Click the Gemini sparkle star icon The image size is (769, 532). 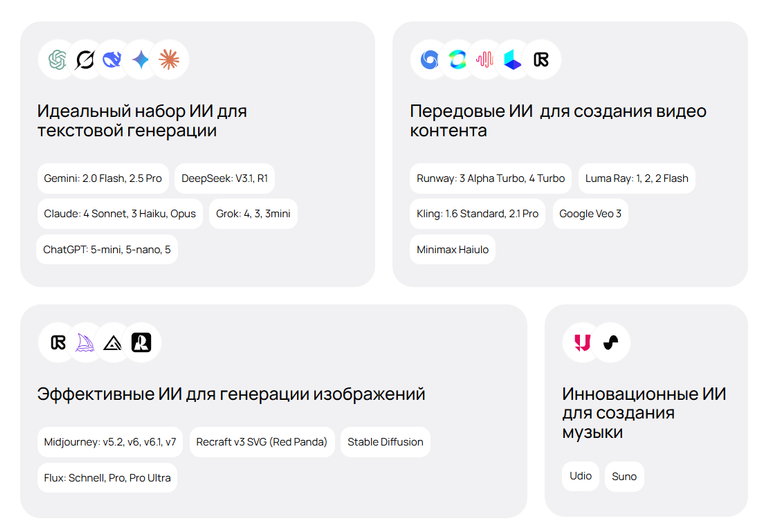(x=141, y=60)
